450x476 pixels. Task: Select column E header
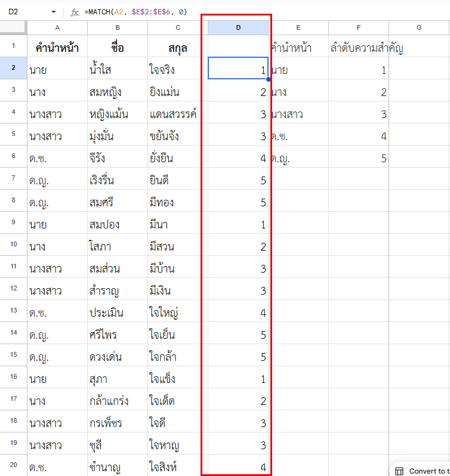click(298, 27)
